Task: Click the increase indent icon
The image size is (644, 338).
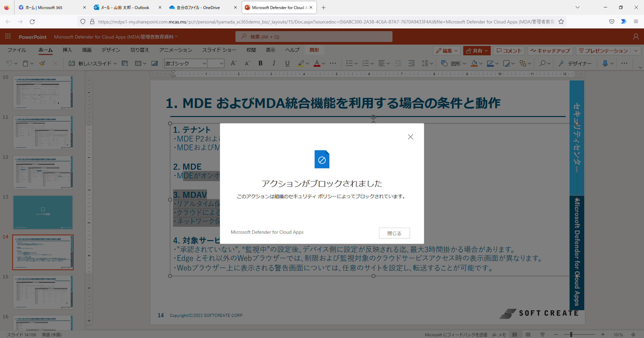Action: 412,63
